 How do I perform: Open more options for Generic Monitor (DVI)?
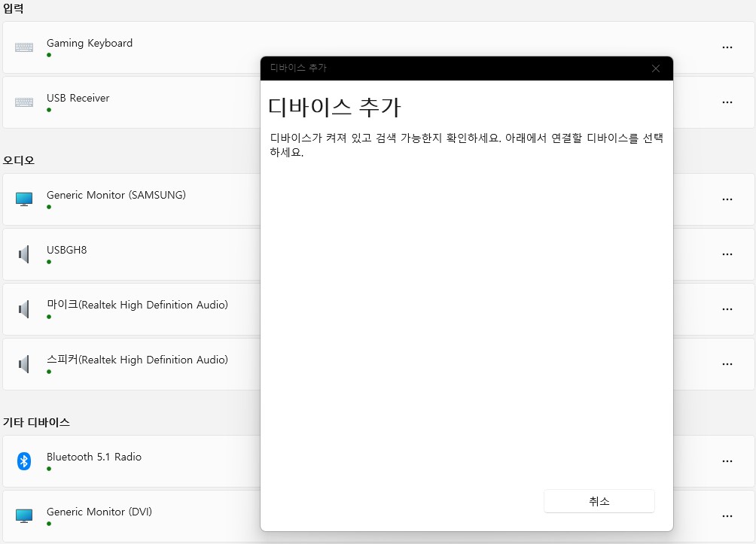point(727,515)
